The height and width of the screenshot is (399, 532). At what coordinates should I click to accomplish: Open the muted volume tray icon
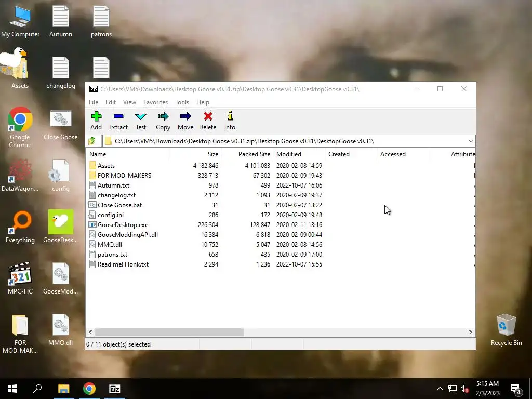(x=465, y=389)
